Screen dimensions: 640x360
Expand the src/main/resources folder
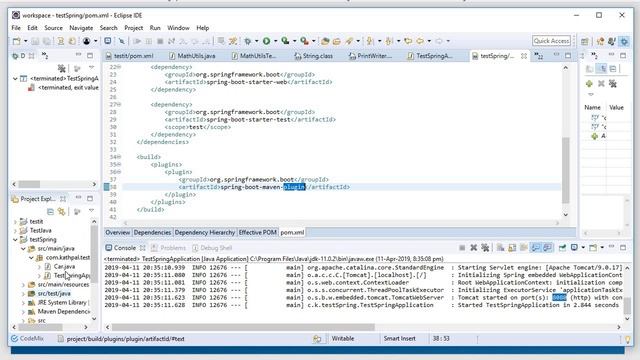(x=23, y=284)
